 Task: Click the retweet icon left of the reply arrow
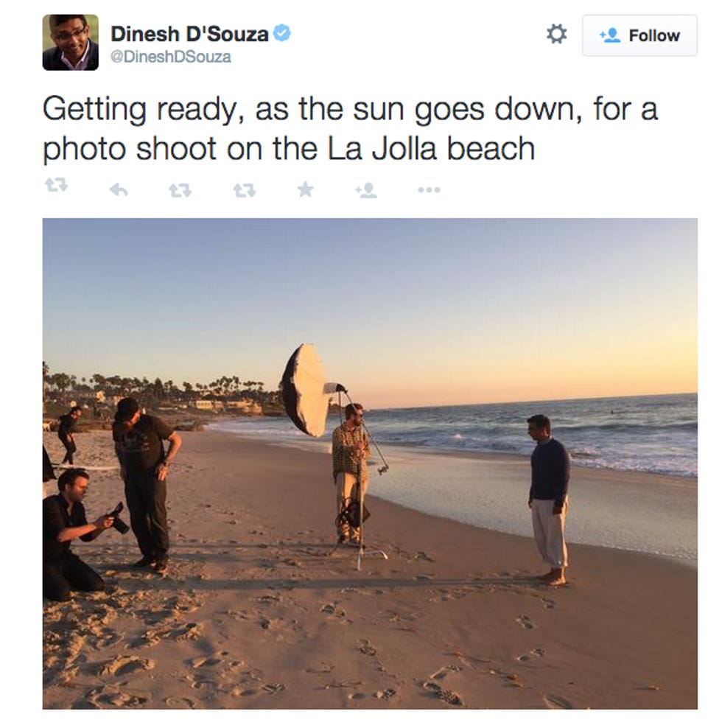click(x=56, y=185)
